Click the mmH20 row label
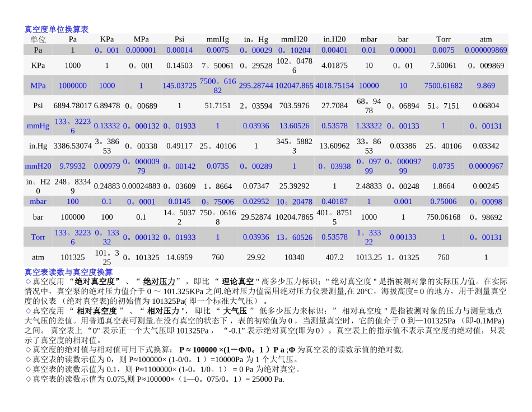This screenshot has height=412, width=532. click(38, 166)
